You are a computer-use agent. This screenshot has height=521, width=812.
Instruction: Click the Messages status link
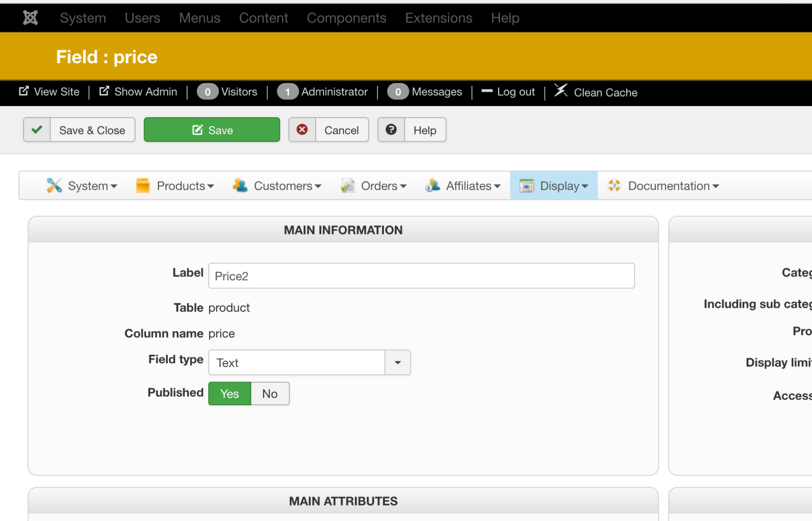click(437, 92)
